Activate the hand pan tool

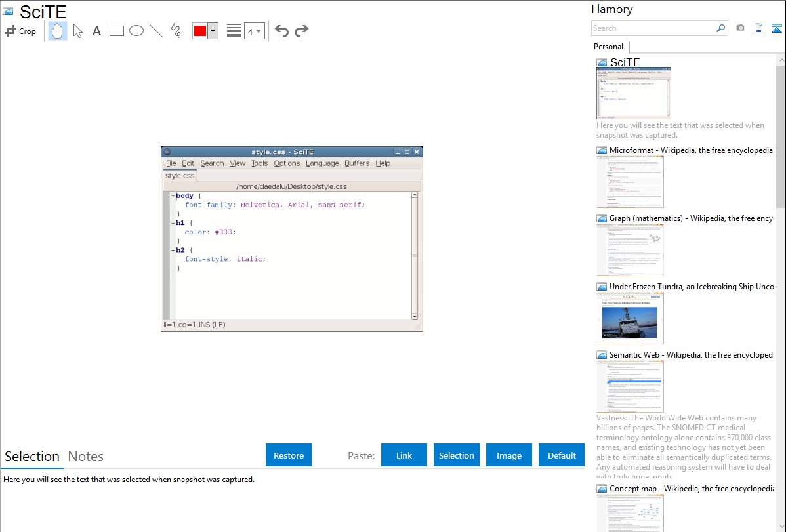coord(58,31)
